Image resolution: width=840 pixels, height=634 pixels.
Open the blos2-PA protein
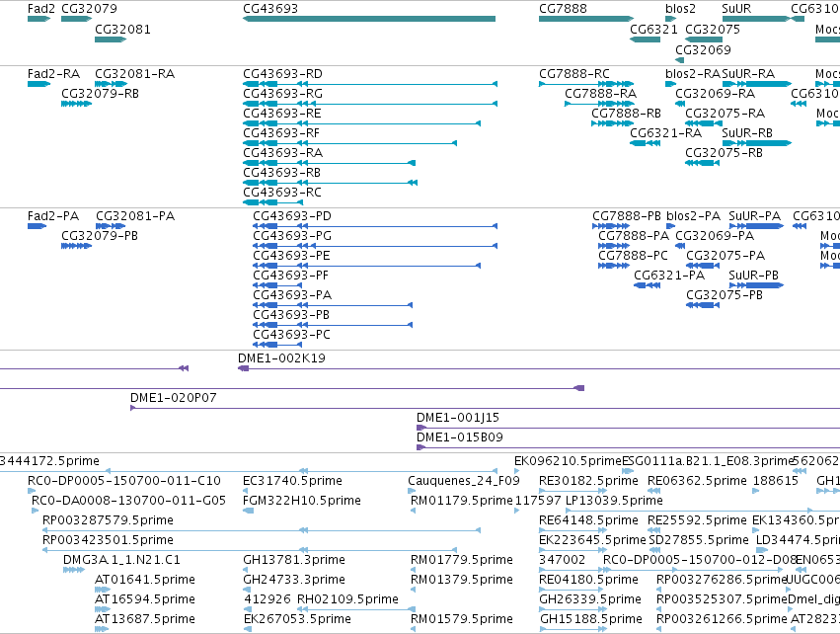click(x=670, y=226)
